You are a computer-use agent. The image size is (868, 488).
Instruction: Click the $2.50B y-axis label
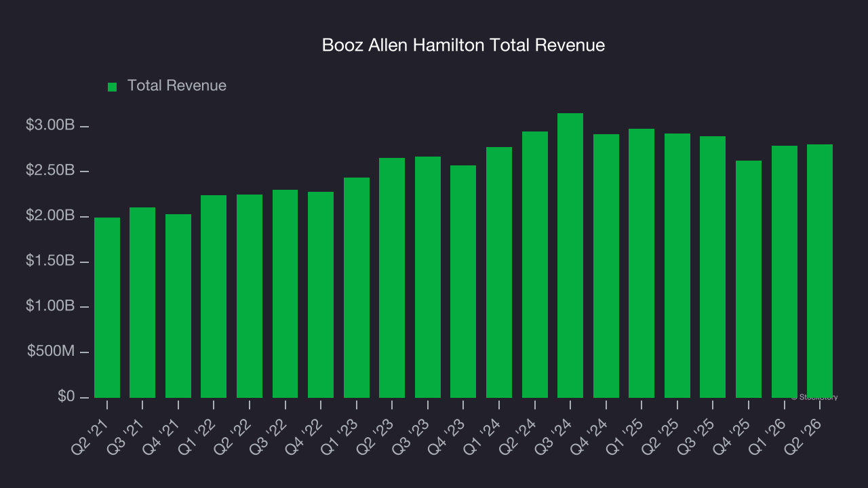click(x=50, y=170)
